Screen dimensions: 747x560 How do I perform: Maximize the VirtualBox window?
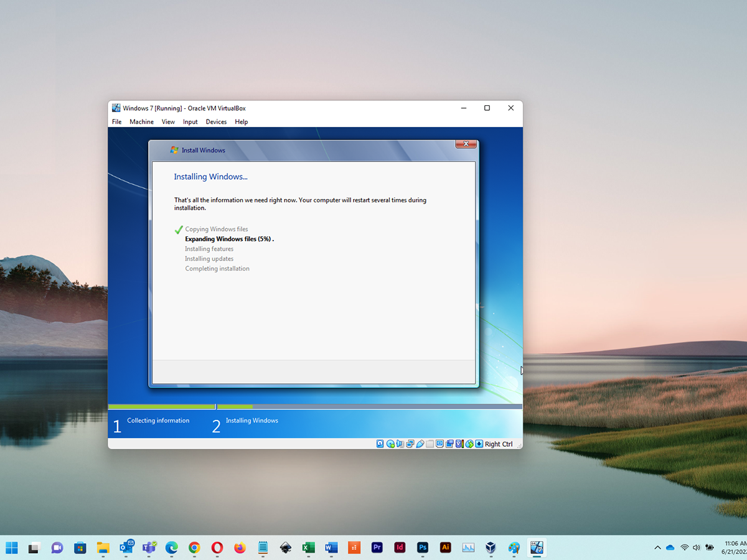[487, 108]
